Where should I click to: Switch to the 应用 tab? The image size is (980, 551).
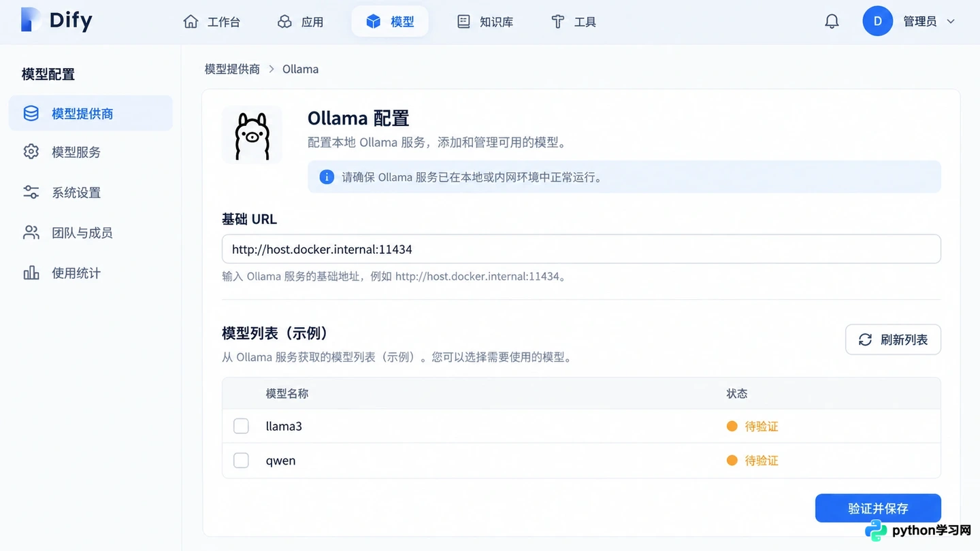(x=300, y=22)
